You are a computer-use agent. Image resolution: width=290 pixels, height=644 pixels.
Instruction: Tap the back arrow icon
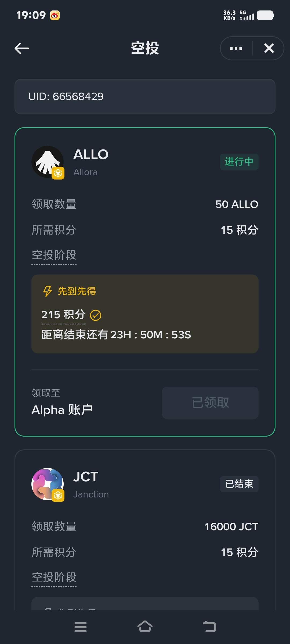tap(21, 48)
